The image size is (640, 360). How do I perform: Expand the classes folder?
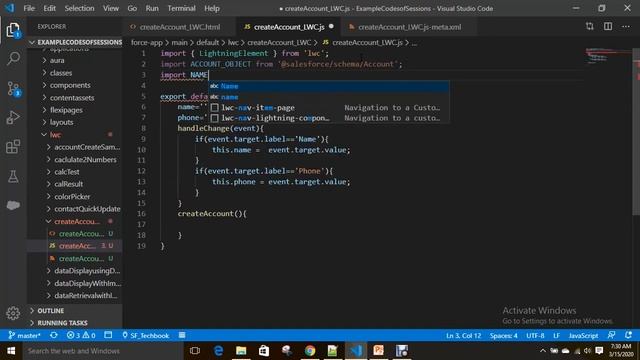click(x=61, y=73)
